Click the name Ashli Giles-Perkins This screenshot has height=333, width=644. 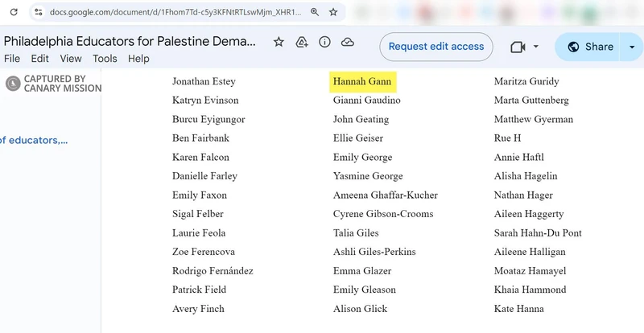374,252
